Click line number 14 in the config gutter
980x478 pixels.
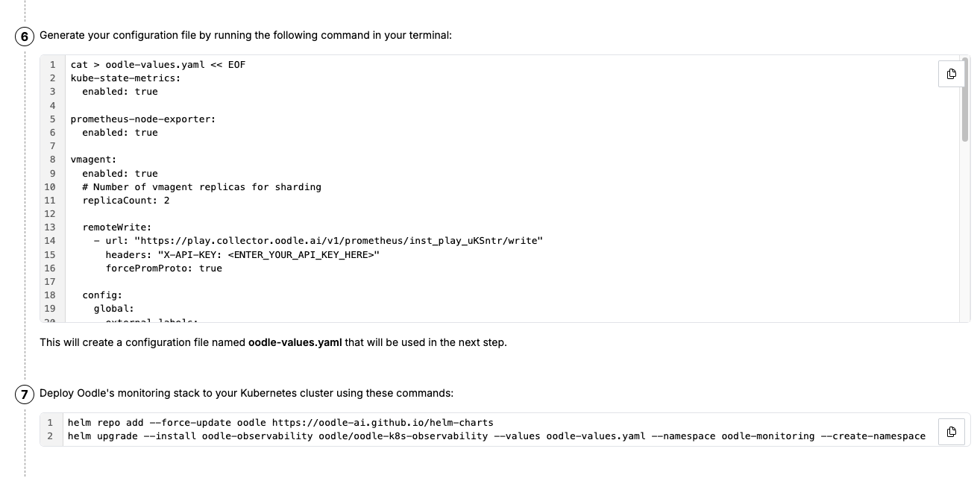50,241
